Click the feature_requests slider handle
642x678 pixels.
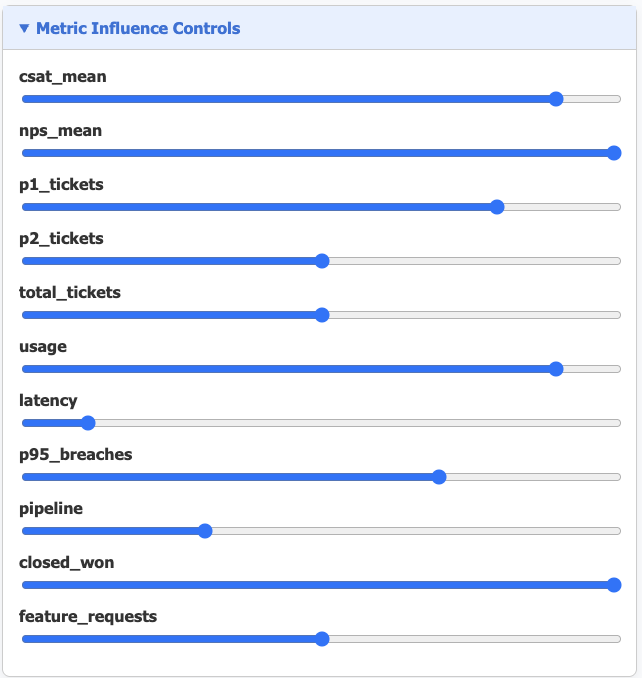point(322,639)
